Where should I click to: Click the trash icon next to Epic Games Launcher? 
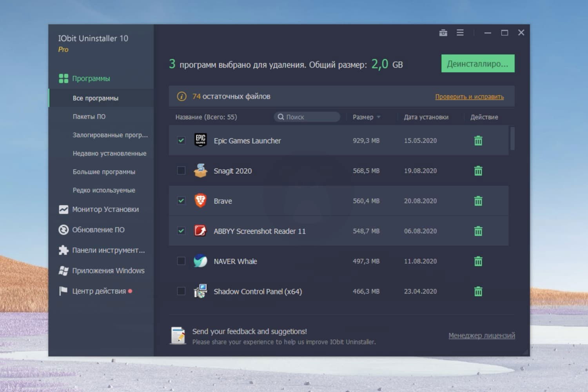(x=478, y=140)
